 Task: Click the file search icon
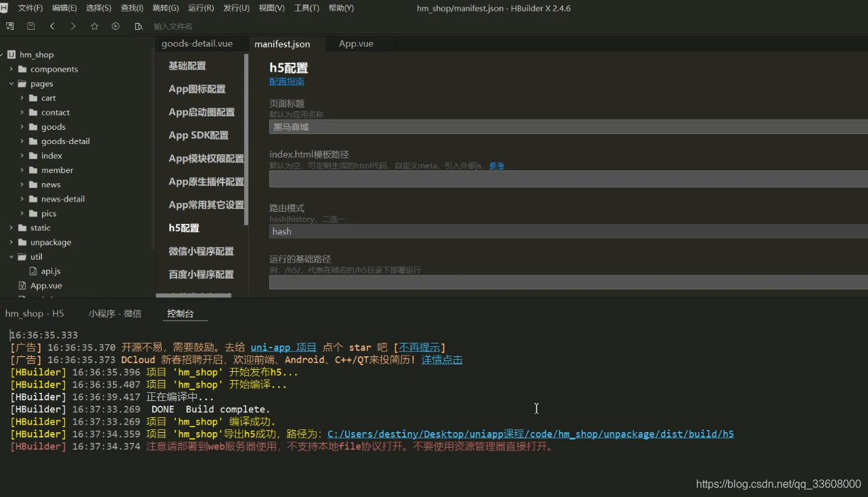pos(139,26)
